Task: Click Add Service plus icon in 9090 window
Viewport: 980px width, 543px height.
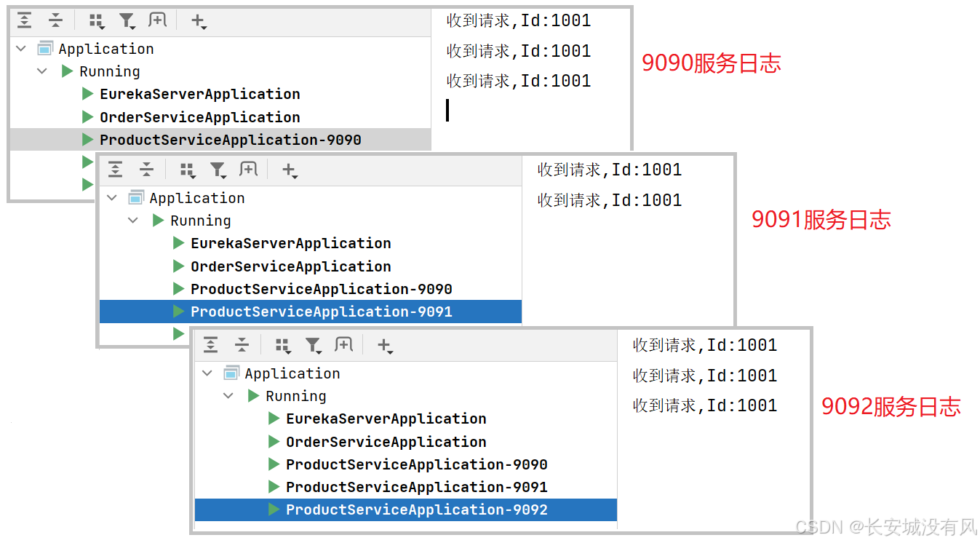Action: click(199, 21)
